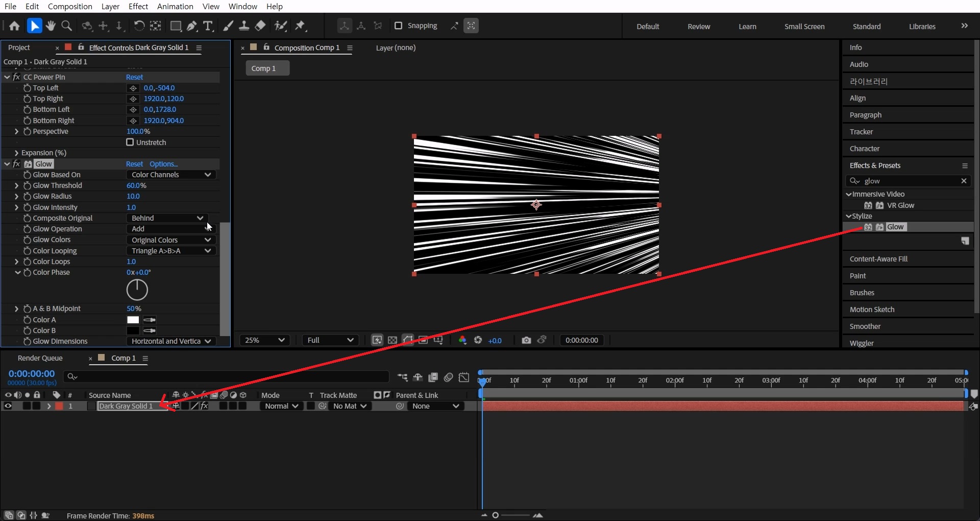Open Color Looping dropdown
This screenshot has width=980, height=521.
tap(171, 251)
